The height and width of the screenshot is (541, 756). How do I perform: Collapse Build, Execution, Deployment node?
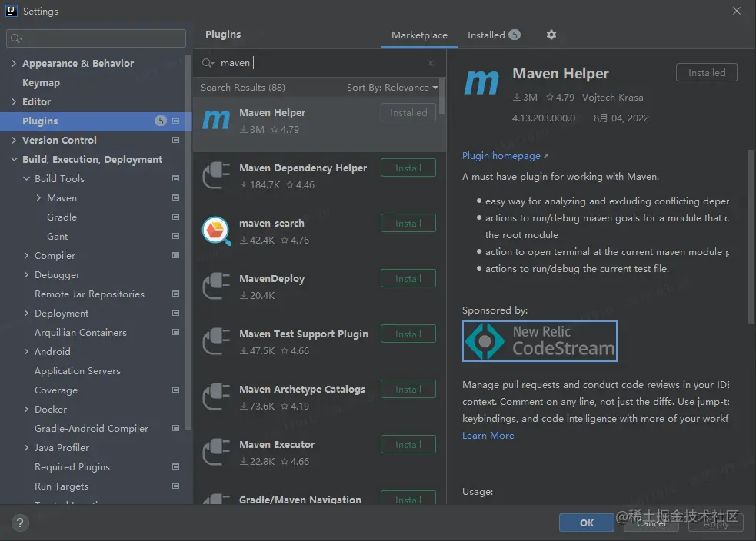pos(14,160)
